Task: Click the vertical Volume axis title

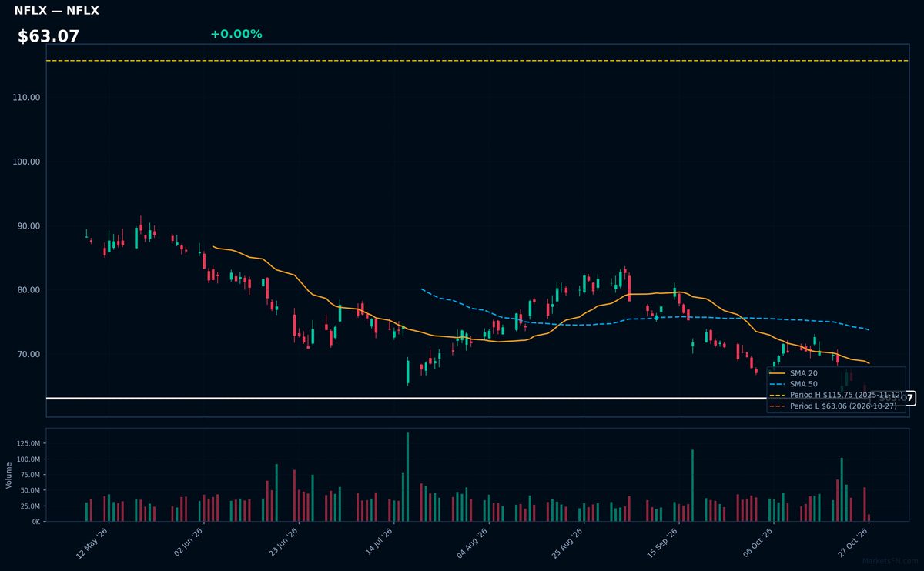Action: [x=9, y=475]
